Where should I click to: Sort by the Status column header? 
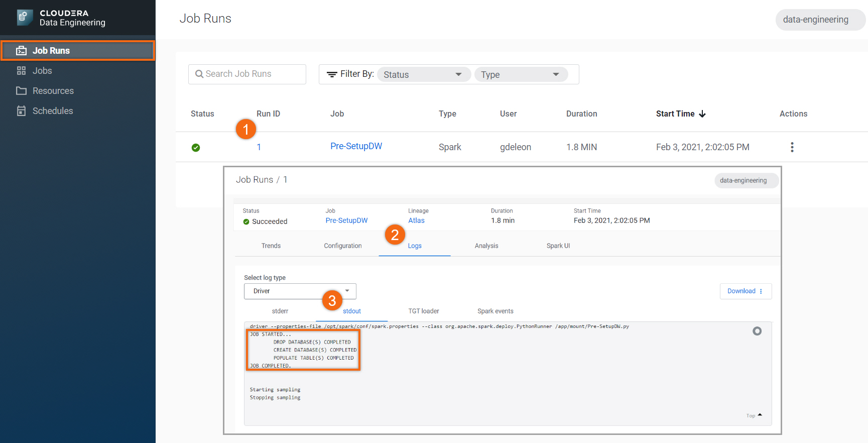(x=202, y=114)
